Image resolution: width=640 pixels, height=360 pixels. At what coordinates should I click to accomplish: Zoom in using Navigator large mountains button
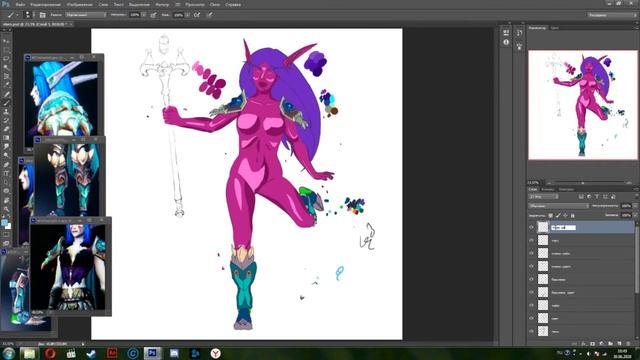coord(629,182)
